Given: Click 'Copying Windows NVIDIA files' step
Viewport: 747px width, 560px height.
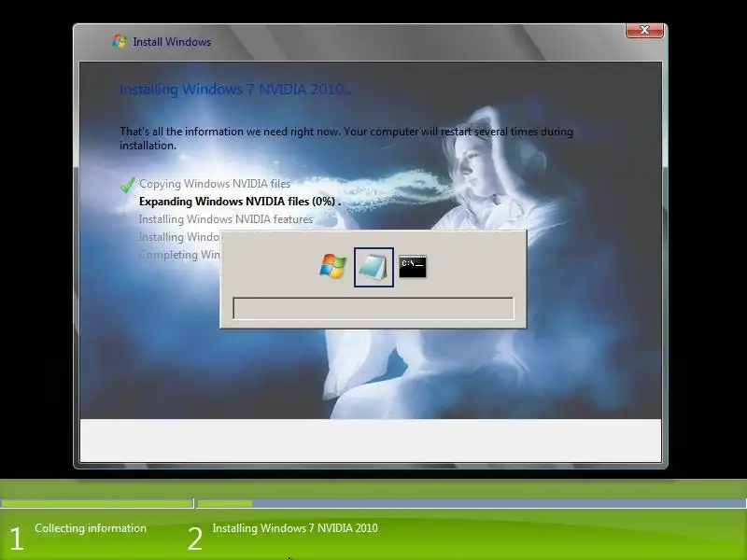Looking at the screenshot, I should tap(215, 184).
